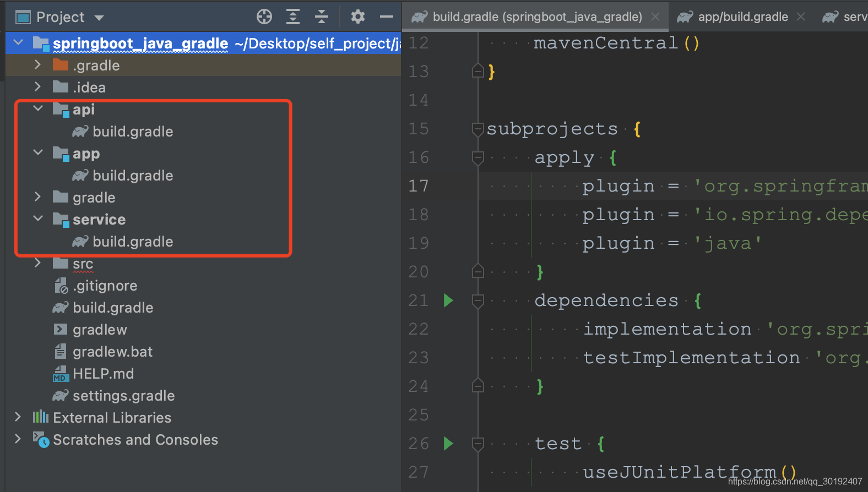Image resolution: width=868 pixels, height=492 pixels.
Task: Run the dependencies block at line 21
Action: 448,300
